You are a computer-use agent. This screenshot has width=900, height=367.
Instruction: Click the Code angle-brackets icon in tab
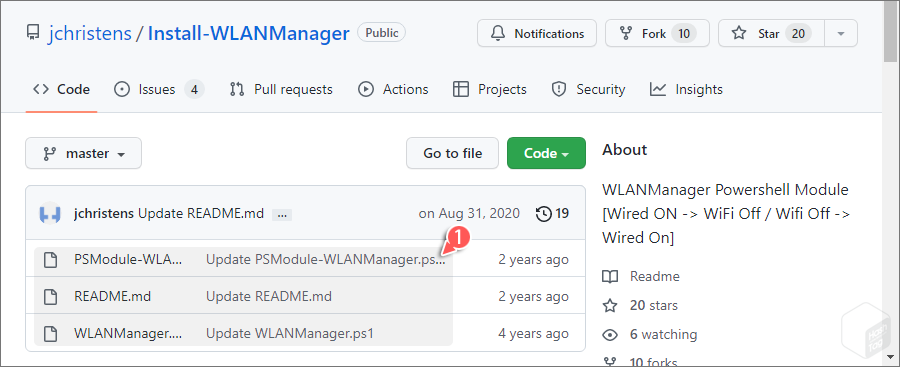point(41,90)
